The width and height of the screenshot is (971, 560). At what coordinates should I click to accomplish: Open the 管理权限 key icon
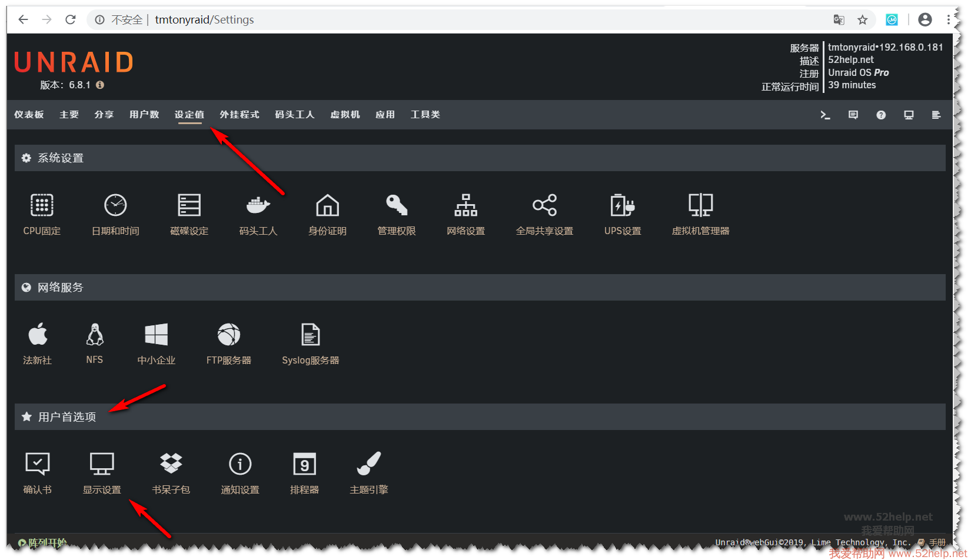pos(397,205)
